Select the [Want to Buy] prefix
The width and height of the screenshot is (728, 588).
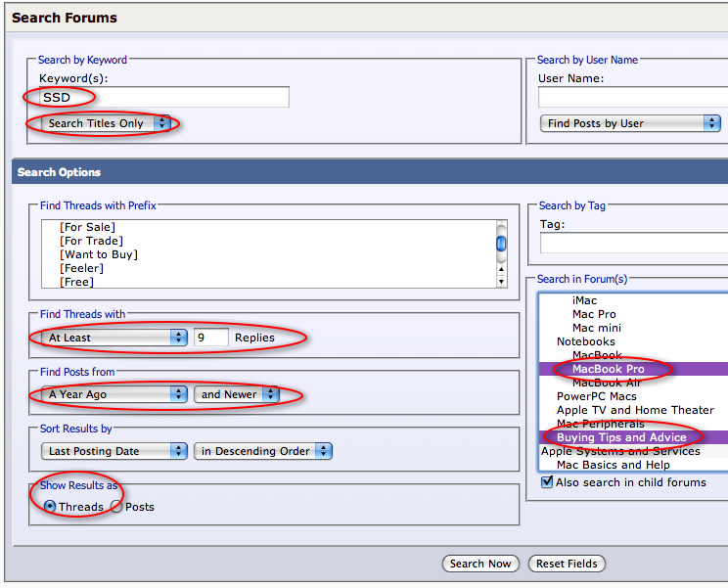[99, 254]
